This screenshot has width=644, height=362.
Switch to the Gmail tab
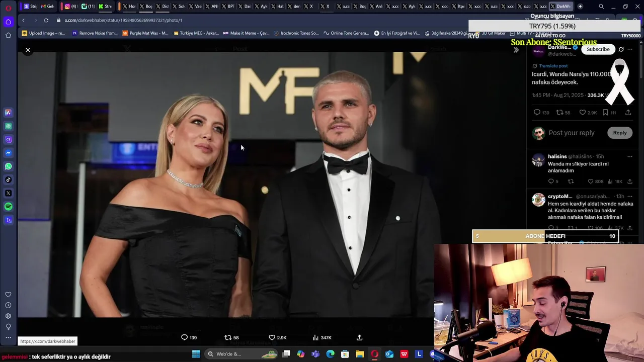(x=47, y=7)
